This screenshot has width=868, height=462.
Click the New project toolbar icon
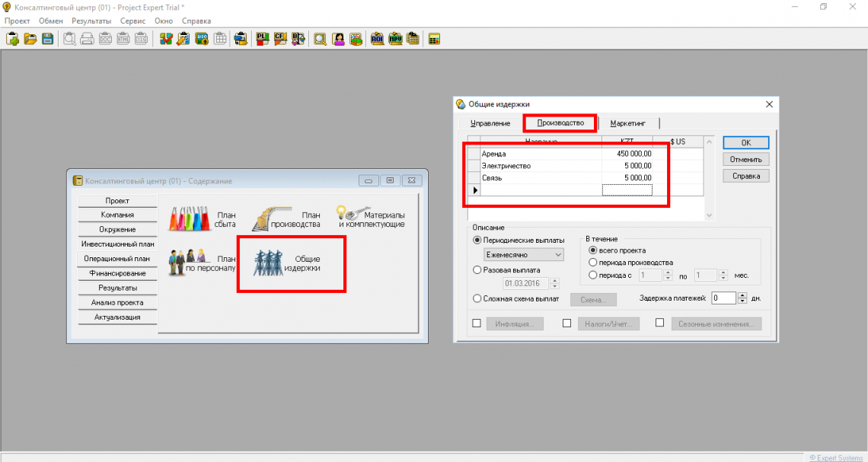12,39
